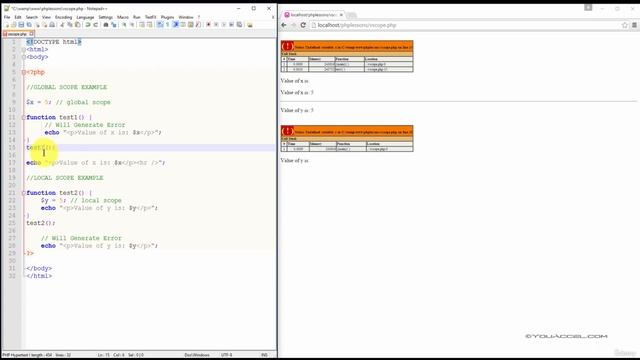Close the current document via toolbar icon

click(x=37, y=25)
